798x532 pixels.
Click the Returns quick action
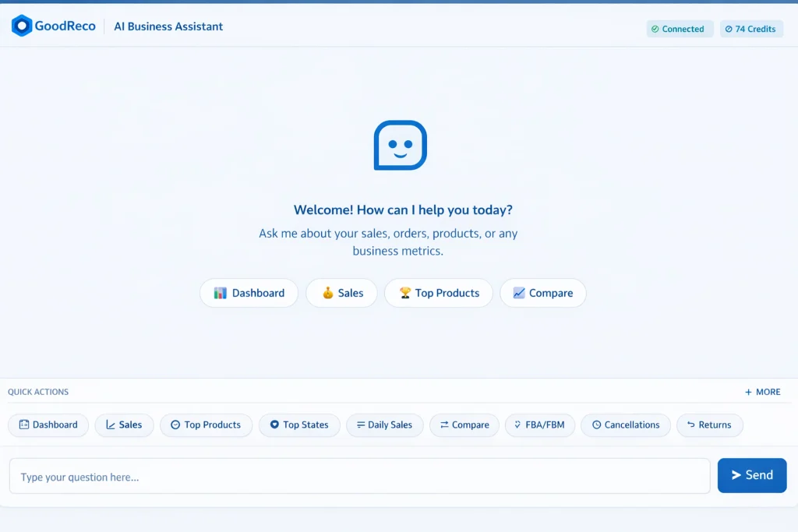point(709,425)
